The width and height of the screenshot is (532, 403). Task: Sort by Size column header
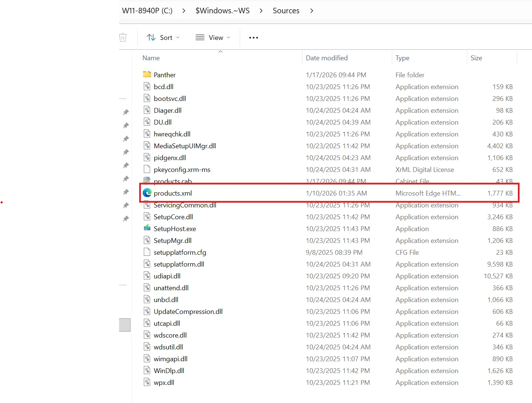pyautogui.click(x=476, y=58)
